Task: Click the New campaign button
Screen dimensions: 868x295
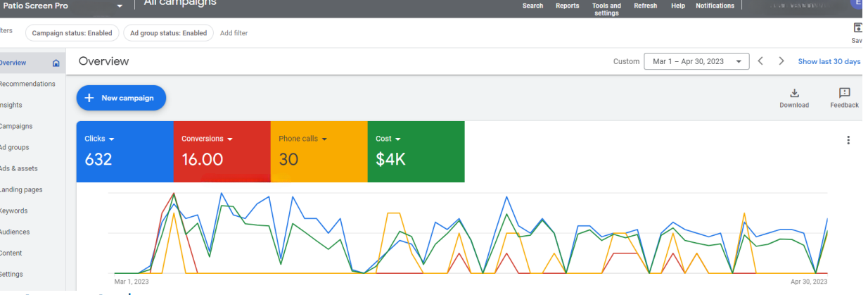Action: coord(121,98)
